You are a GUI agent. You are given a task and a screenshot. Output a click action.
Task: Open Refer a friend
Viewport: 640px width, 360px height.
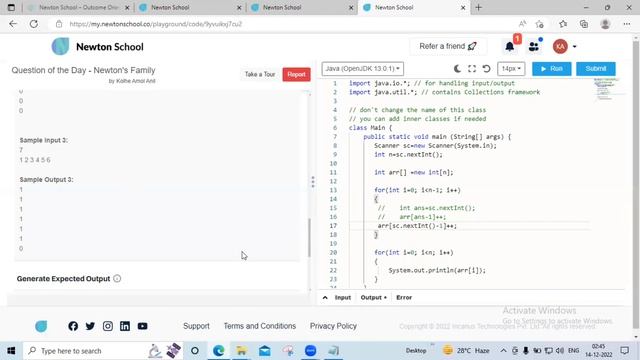coord(448,46)
